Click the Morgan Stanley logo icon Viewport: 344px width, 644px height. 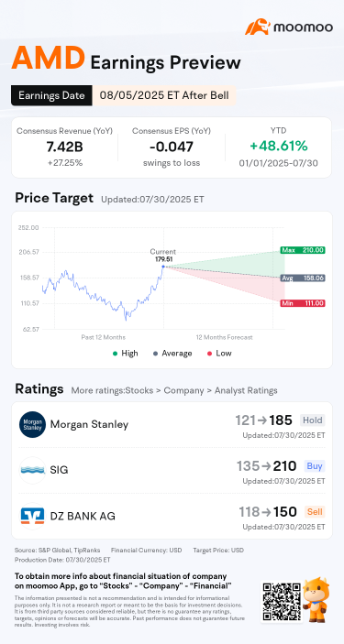(32, 425)
